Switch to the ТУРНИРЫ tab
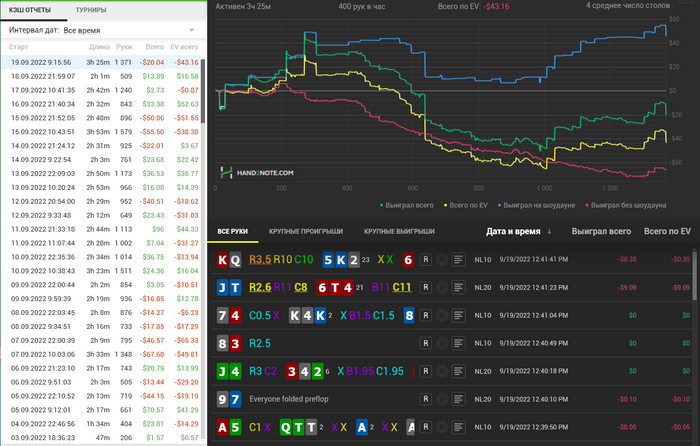Screen dimensions: 700x446 point(91,10)
